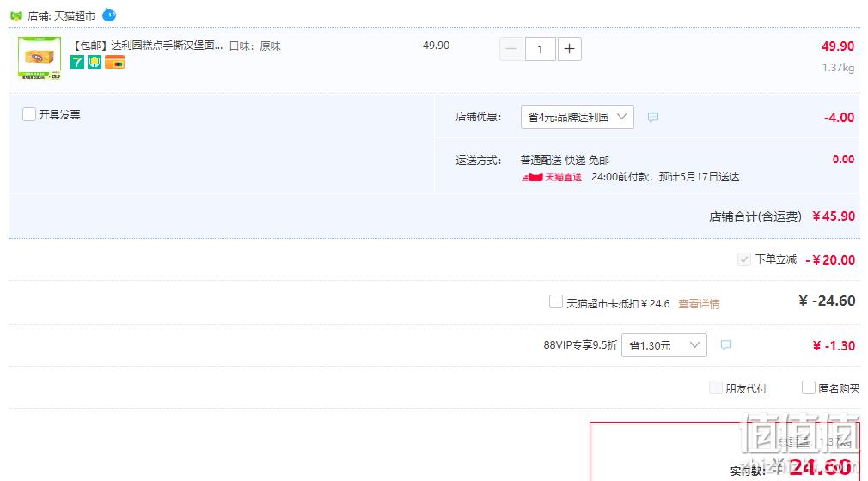
Task: Click the ¥ -1.30 VIP discount amount
Action: pyautogui.click(x=834, y=346)
